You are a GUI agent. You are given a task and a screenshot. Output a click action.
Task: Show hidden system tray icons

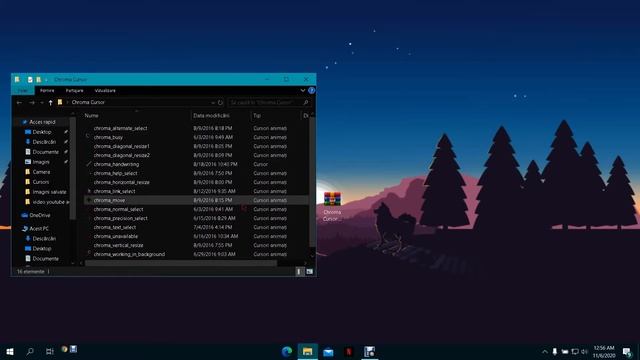pos(544,351)
